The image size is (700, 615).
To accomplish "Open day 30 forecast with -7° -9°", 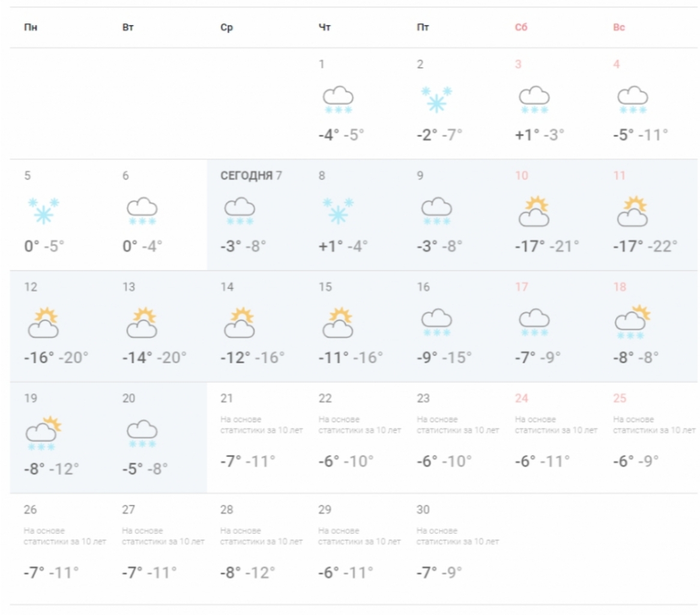I will (x=452, y=549).
